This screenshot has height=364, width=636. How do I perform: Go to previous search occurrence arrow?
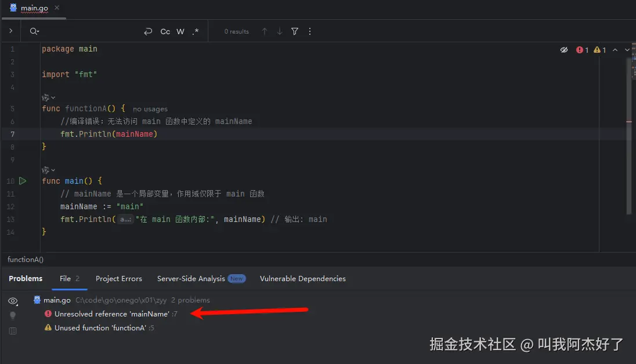265,31
